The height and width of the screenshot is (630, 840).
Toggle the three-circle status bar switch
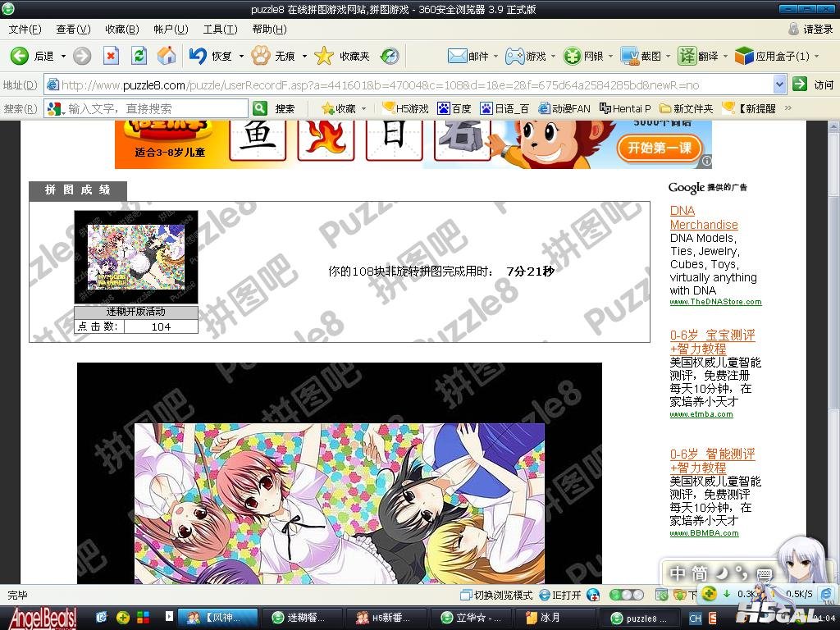tap(627, 595)
